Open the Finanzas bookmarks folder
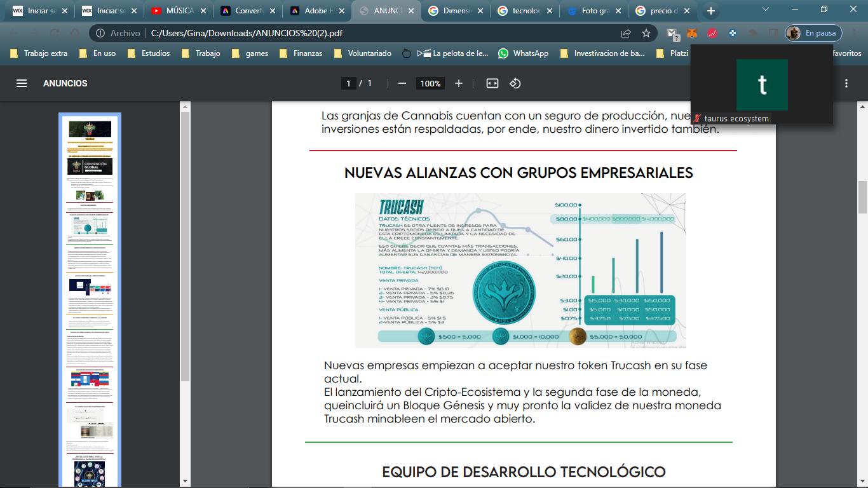This screenshot has height=488, width=868. tap(301, 53)
